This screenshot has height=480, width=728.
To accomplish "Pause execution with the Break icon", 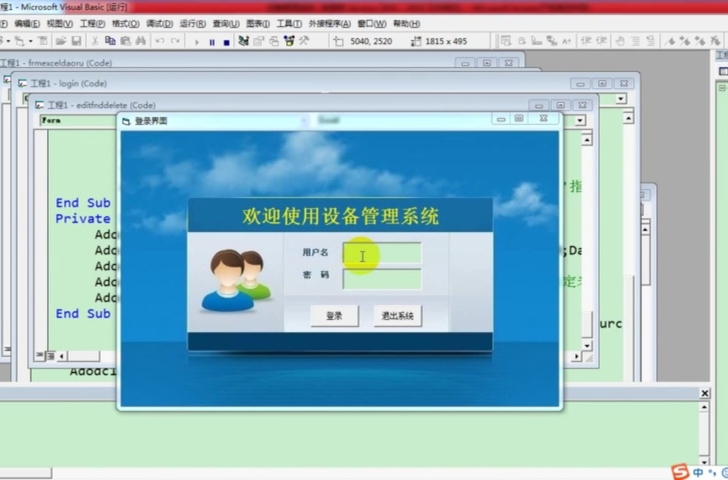I will (212, 42).
